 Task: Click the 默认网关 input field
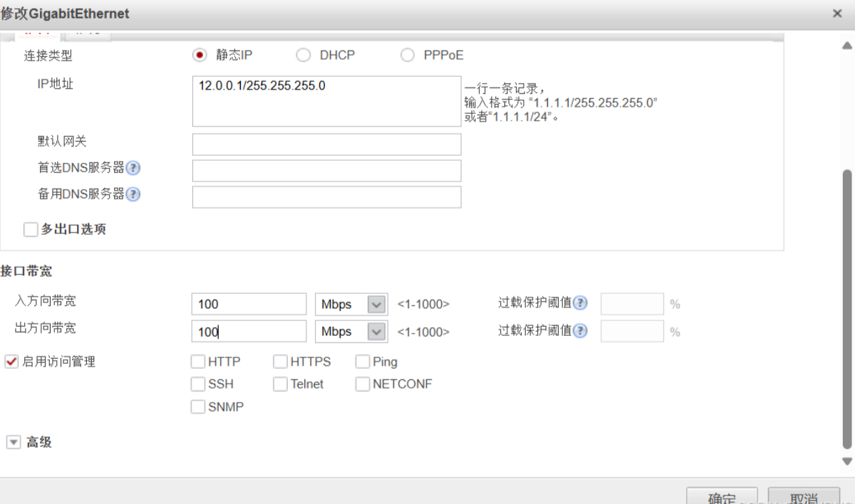[x=327, y=145]
